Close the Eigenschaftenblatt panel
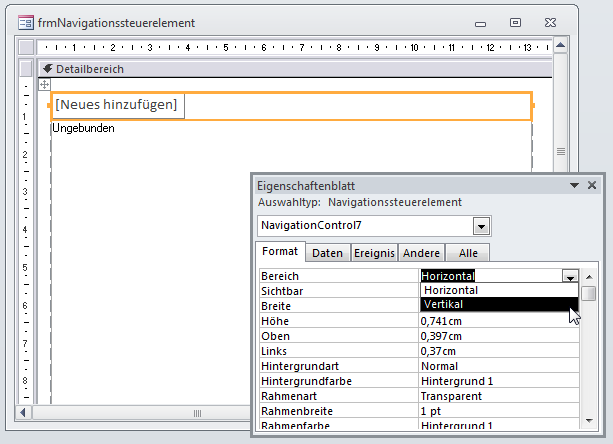613x444 pixels. coord(592,185)
